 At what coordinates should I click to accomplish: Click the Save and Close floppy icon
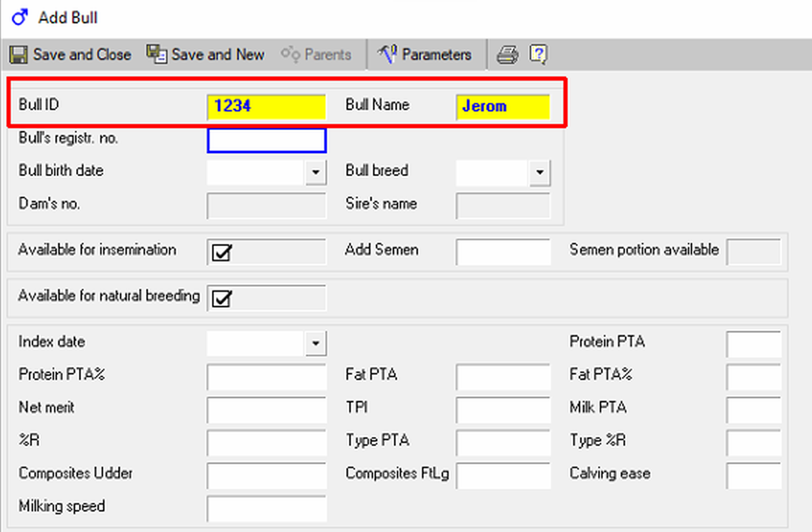pyautogui.click(x=19, y=54)
